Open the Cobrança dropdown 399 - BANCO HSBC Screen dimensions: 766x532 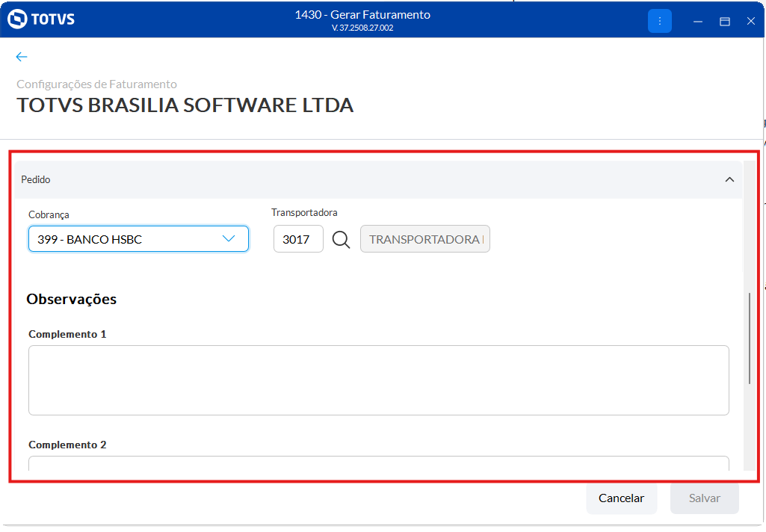(139, 239)
